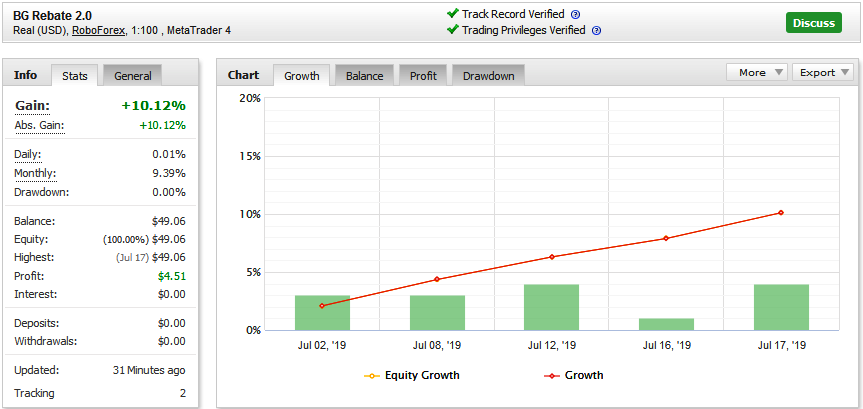Toggle Growth series in legend
863x409 pixels.
click(573, 375)
